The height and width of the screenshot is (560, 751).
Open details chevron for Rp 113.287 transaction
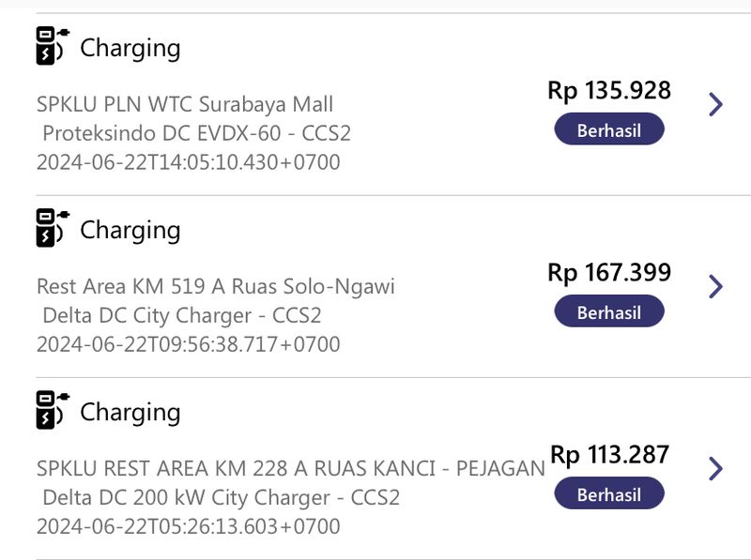715,469
